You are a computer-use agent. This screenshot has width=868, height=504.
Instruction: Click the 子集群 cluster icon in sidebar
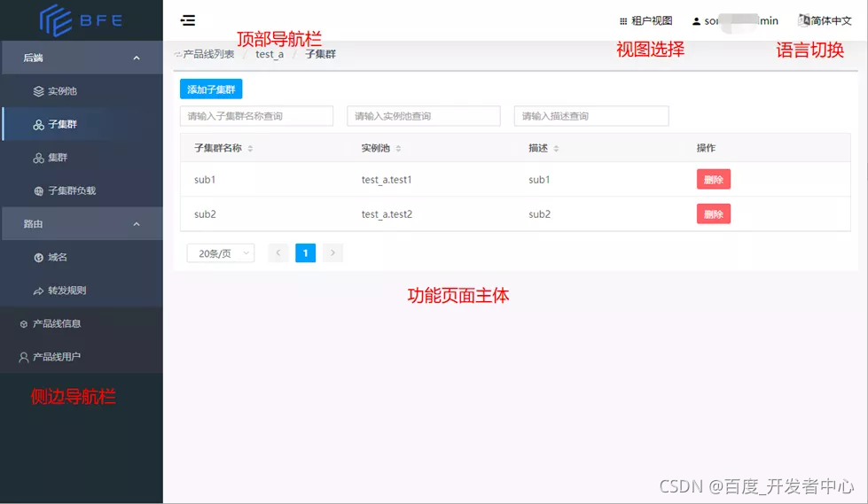[38, 125]
